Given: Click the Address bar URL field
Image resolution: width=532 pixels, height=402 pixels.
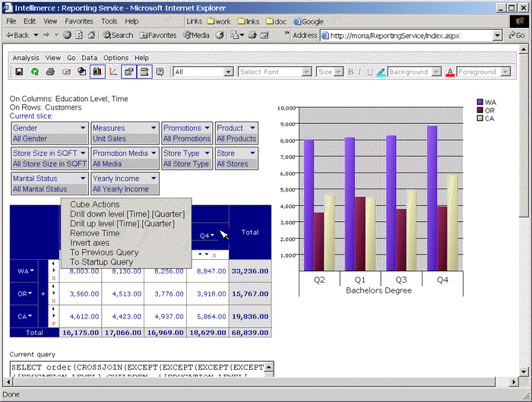Looking at the screenshot, I should point(410,36).
